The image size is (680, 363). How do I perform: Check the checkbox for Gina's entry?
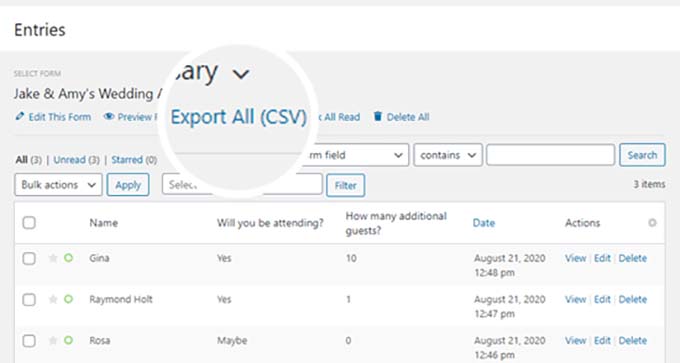[x=29, y=258]
